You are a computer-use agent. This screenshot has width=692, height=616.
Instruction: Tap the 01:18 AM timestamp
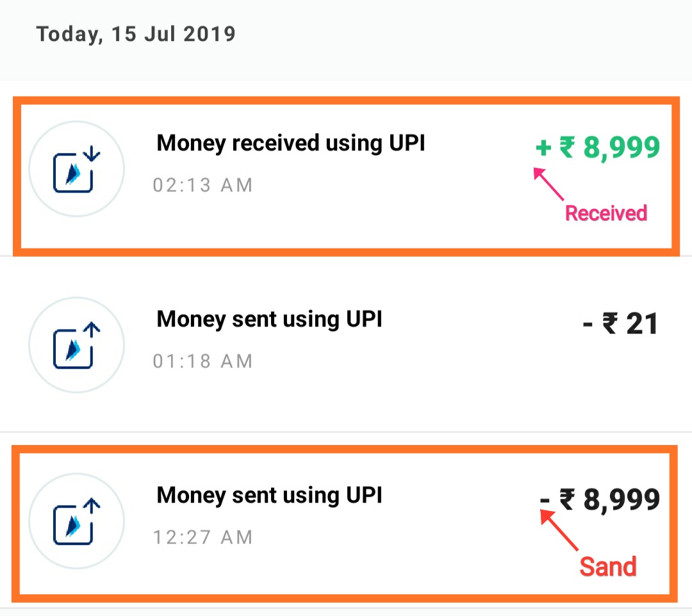[202, 361]
